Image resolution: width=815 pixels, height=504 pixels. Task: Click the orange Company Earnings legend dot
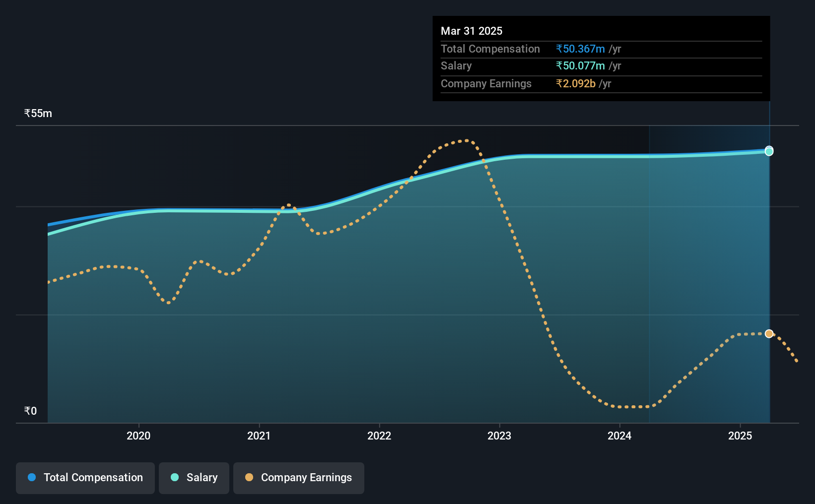(249, 477)
